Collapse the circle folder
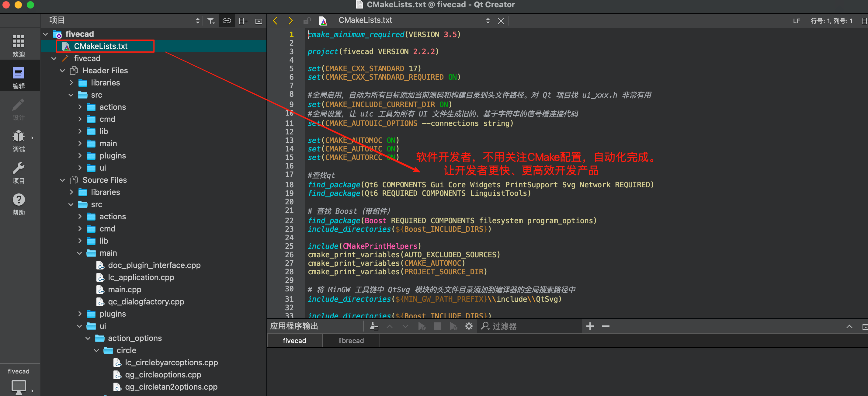868x396 pixels. 97,350
